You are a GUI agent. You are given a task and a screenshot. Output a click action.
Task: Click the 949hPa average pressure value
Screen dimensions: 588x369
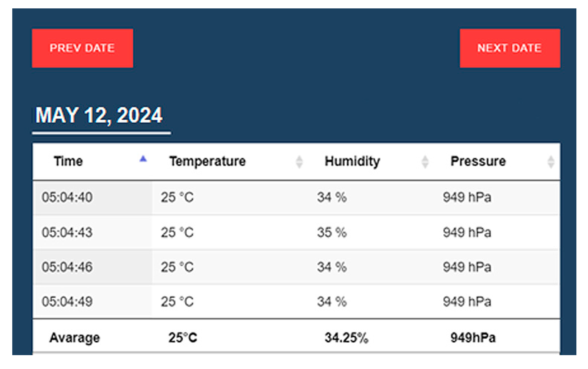(x=473, y=338)
